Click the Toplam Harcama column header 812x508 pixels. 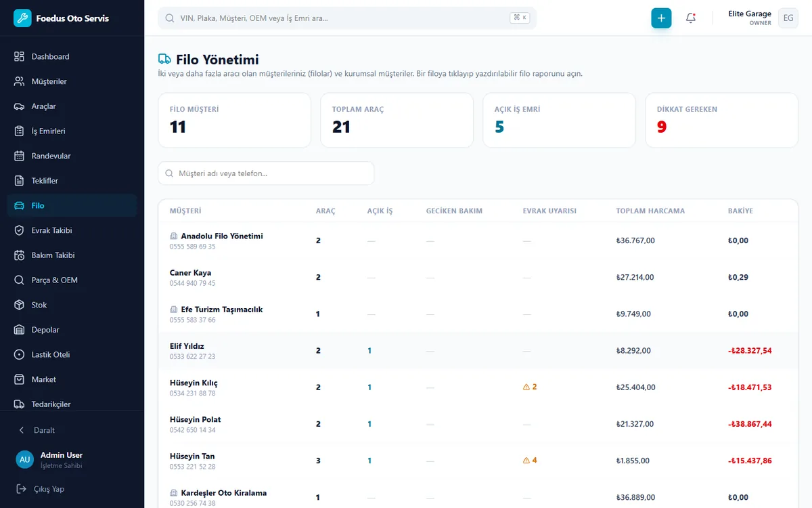click(650, 211)
